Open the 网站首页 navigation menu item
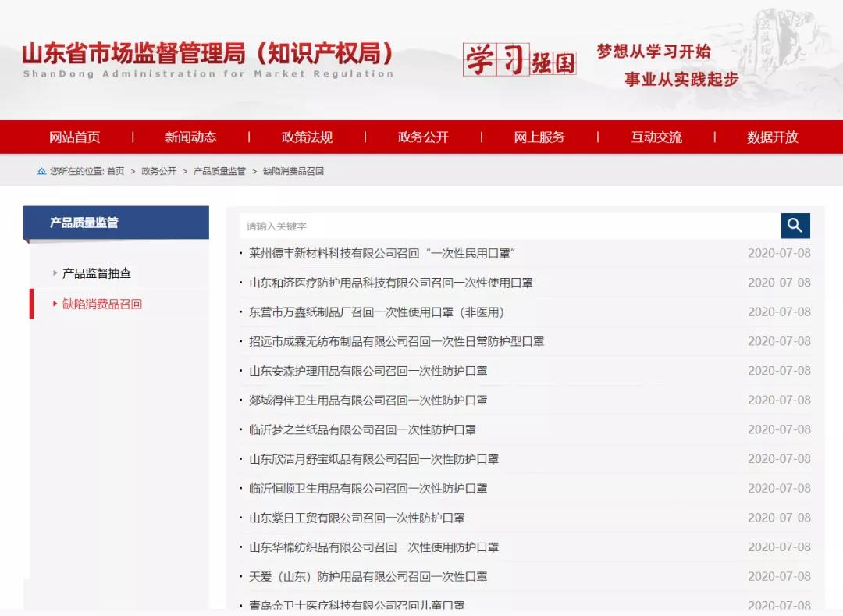Screen dimensions: 843x616 74,137
